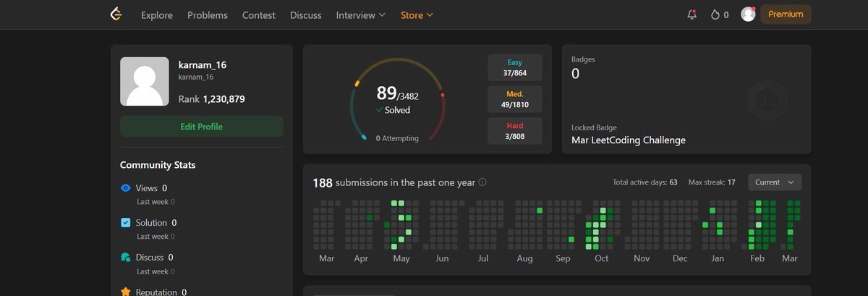Open the Contest page
Viewport: 868px width, 296px height.
[259, 14]
